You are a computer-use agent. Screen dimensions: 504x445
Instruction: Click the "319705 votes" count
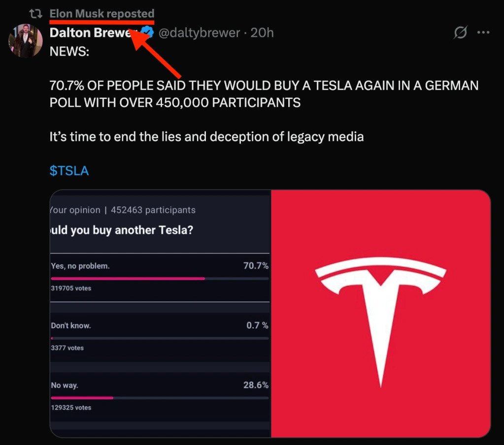71,288
